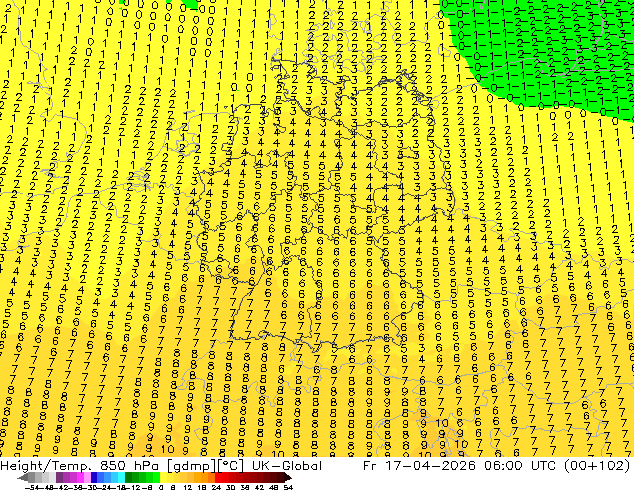634x490 pixels.
Task: Click the '[°C]' units label
Action: click(231, 466)
